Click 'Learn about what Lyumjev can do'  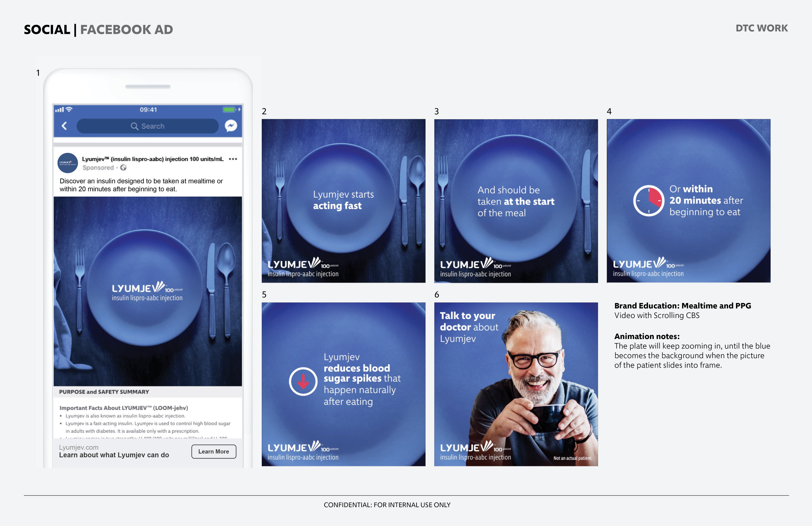(x=114, y=455)
